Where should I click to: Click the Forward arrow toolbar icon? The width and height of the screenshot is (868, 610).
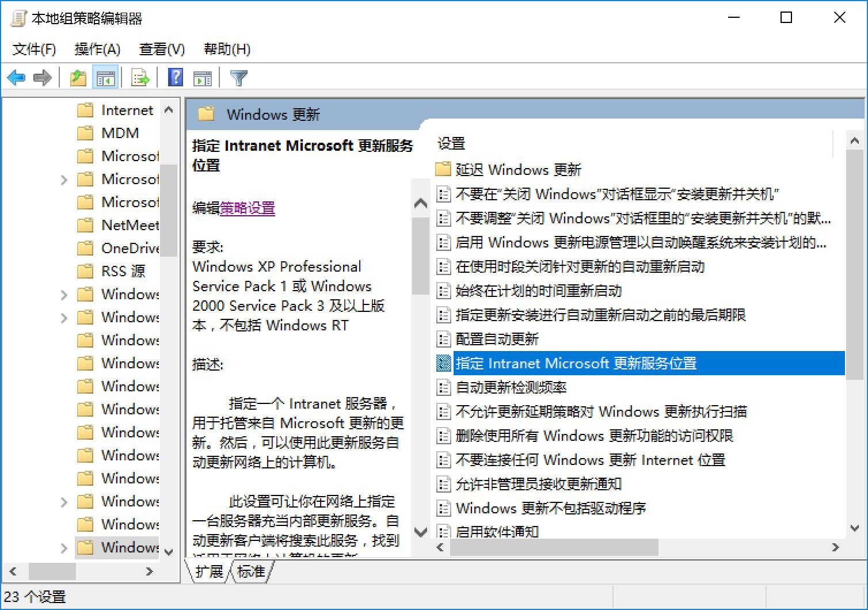[x=43, y=78]
